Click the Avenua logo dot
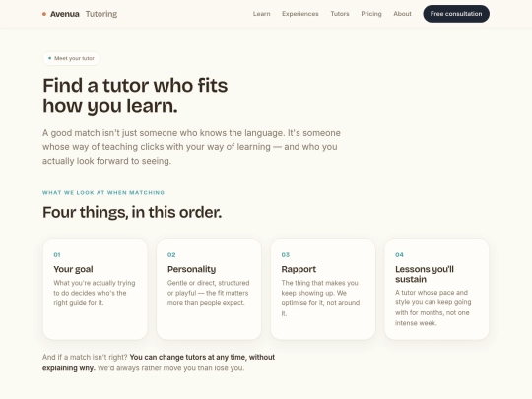 (44, 14)
